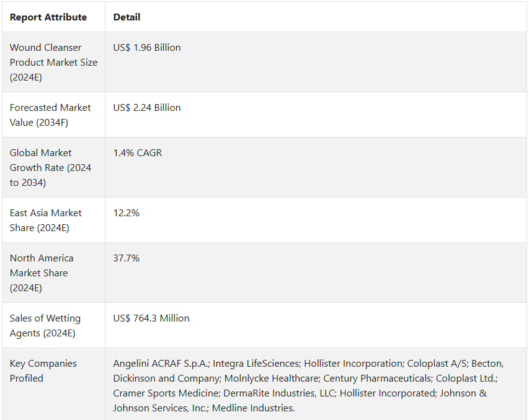Click the US$ 764.3 Million value
Viewport: 529px width, 420px height.
tap(151, 318)
